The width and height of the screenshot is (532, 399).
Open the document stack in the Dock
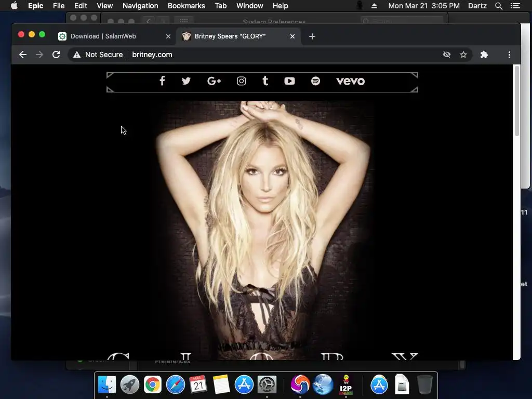pos(402,384)
